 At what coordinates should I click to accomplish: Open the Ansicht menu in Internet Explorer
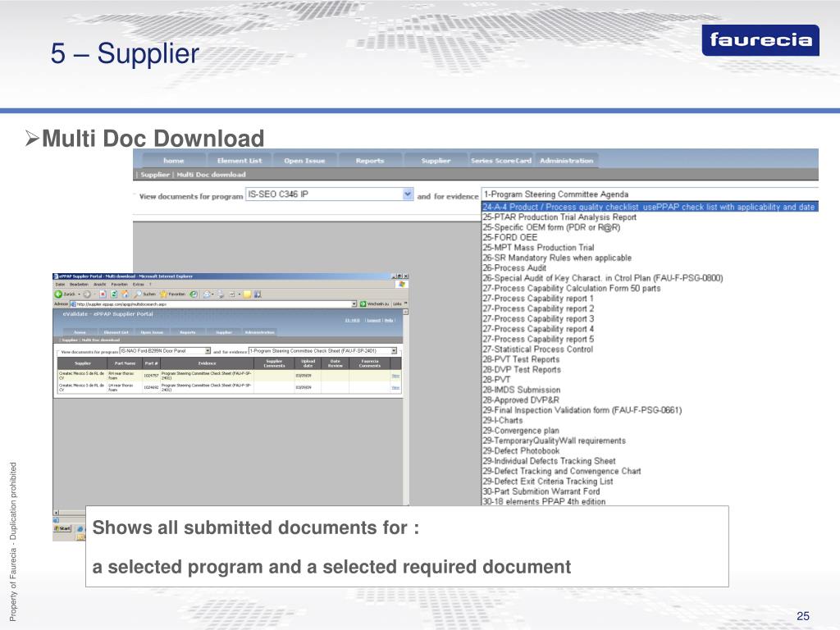click(99, 285)
